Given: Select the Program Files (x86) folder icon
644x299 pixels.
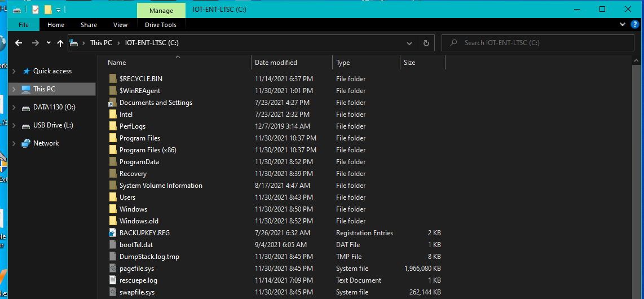Looking at the screenshot, I should click(113, 150).
